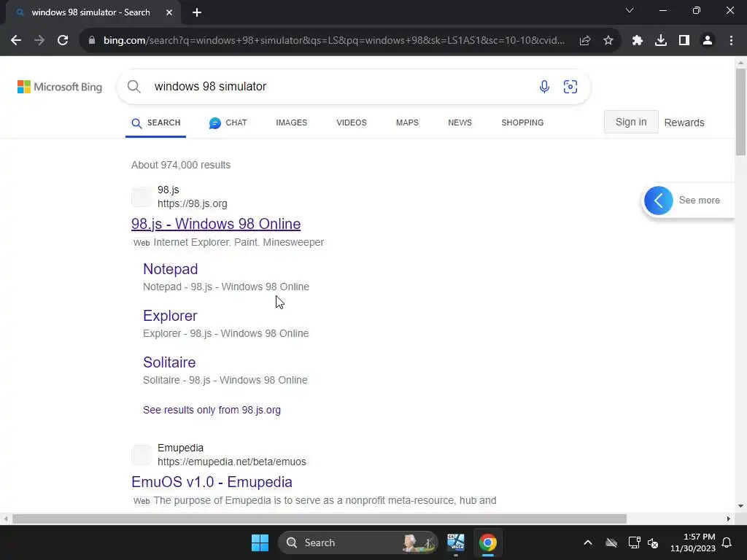The image size is (747, 560).
Task: Close the windows 98 simulator tab
Action: click(169, 12)
